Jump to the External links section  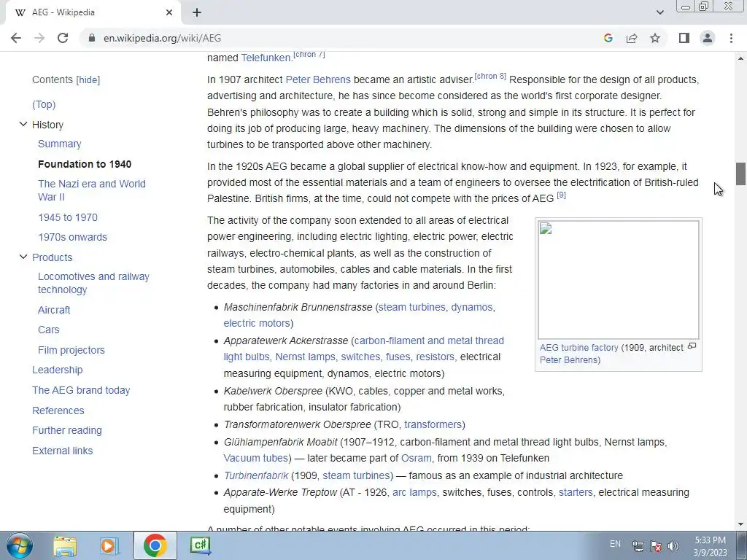tap(63, 451)
